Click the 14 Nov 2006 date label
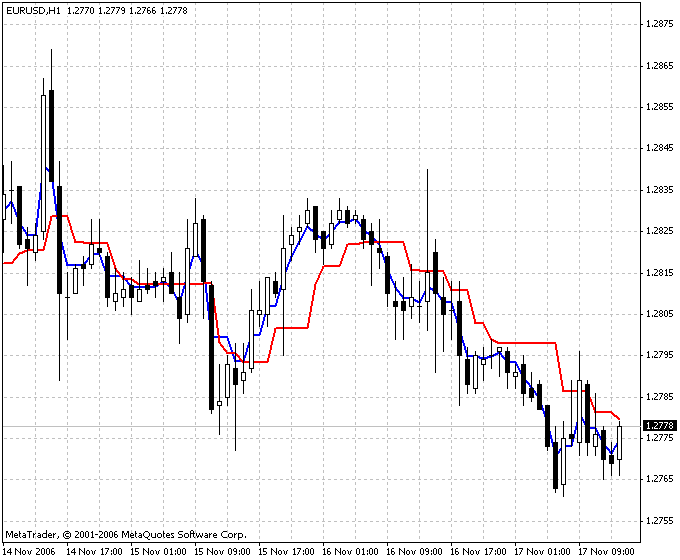 pyautogui.click(x=29, y=551)
